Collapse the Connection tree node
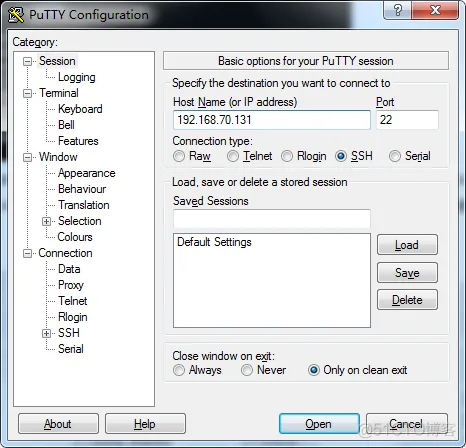 [x=27, y=253]
